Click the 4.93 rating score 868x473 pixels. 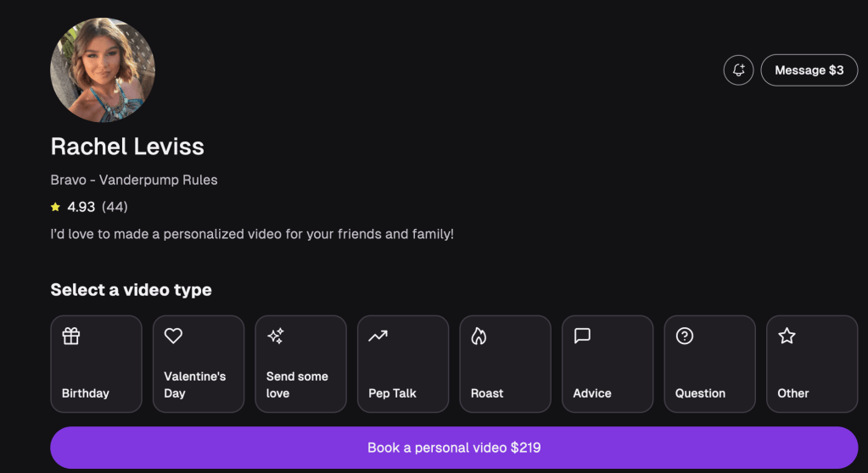(x=81, y=207)
